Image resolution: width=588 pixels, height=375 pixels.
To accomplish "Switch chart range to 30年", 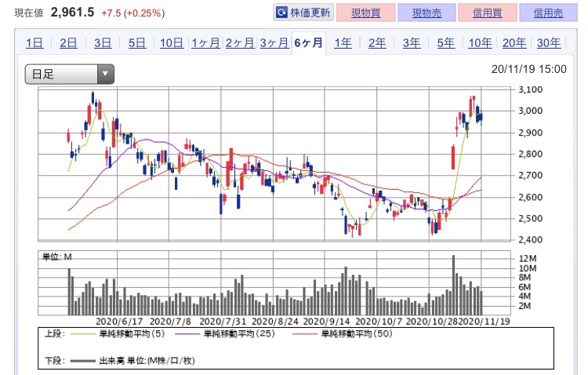I will coord(549,43).
